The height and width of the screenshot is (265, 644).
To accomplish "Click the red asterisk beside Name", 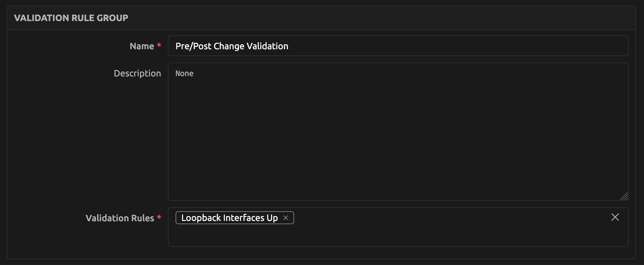I will (x=159, y=45).
